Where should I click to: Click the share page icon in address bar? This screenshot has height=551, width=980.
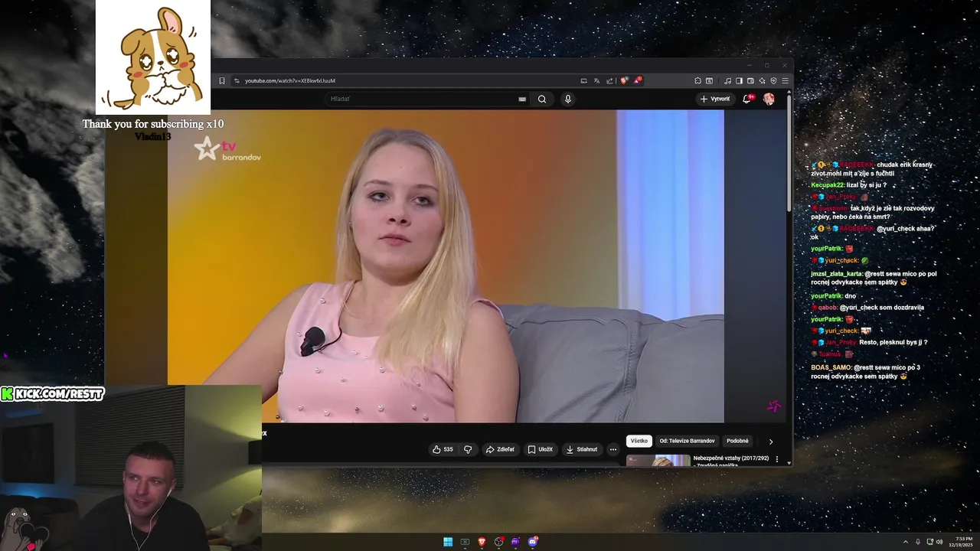(x=609, y=80)
